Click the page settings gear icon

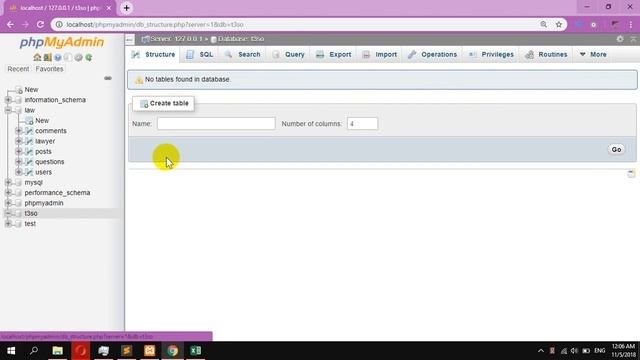pyautogui.click(x=620, y=39)
